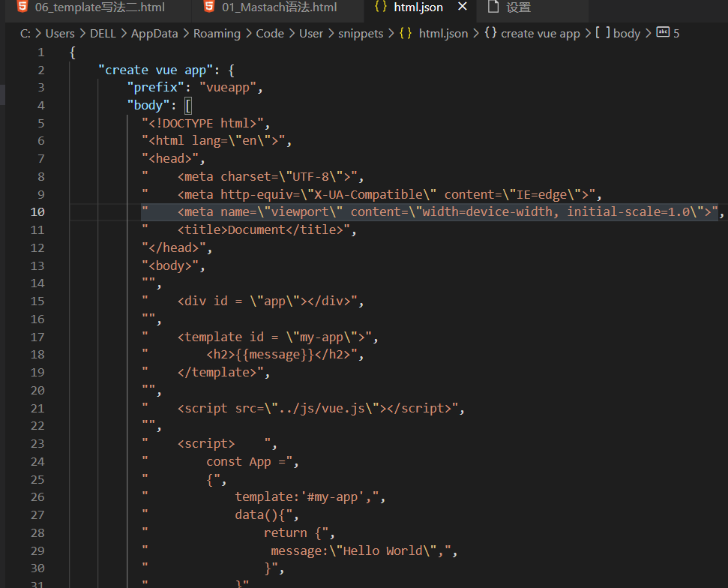Image resolution: width=728 pixels, height=588 pixels.
Task: Open the 设置 settings tab
Action: click(518, 7)
